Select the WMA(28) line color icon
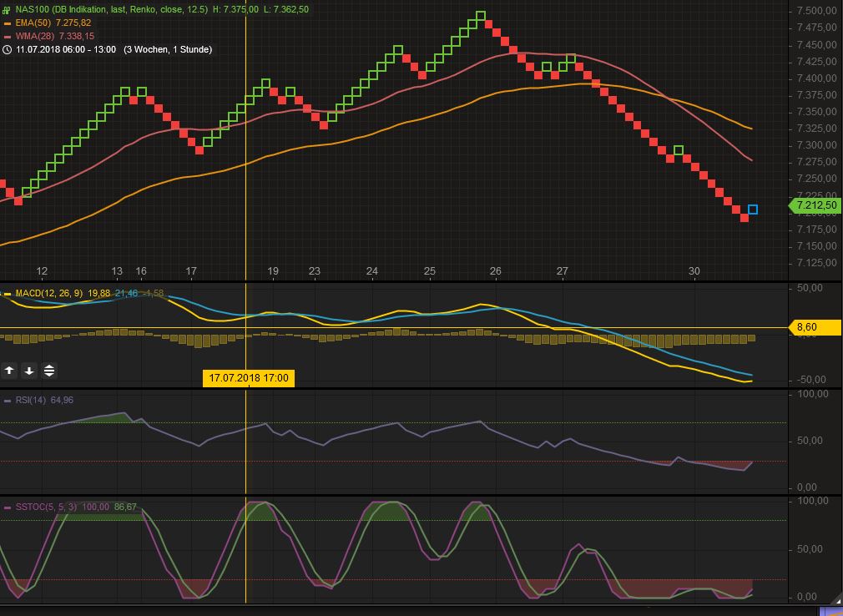 [x=7, y=36]
